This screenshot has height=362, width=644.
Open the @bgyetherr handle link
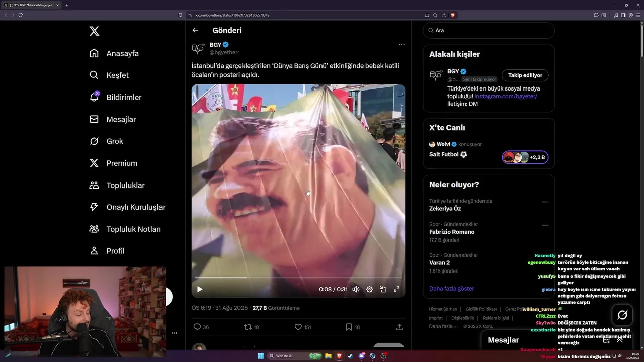(224, 52)
